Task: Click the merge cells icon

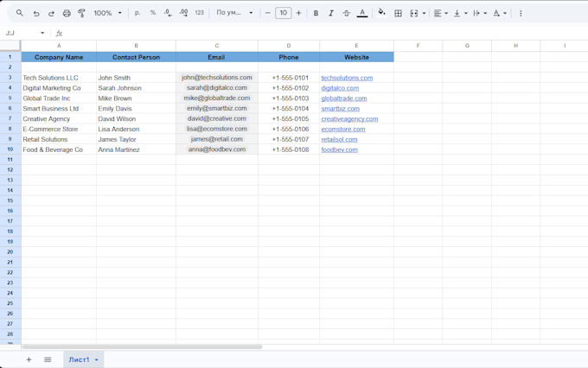Action: pyautogui.click(x=413, y=13)
